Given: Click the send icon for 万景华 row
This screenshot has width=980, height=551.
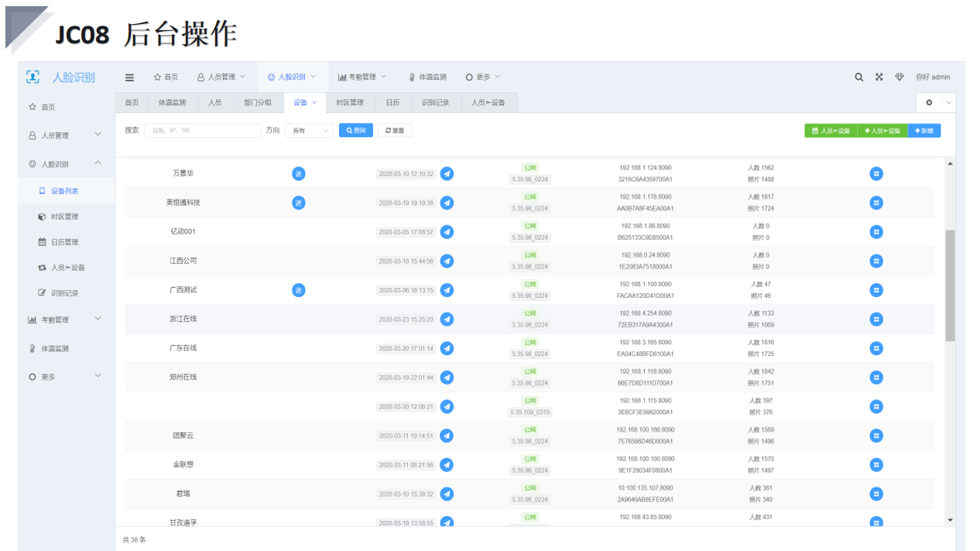Looking at the screenshot, I should click(447, 174).
